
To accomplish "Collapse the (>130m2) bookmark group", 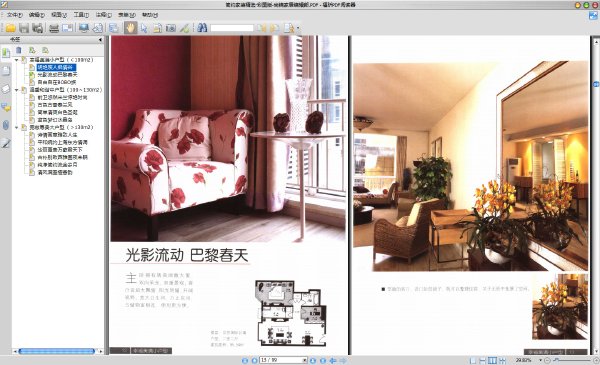I will point(16,127).
